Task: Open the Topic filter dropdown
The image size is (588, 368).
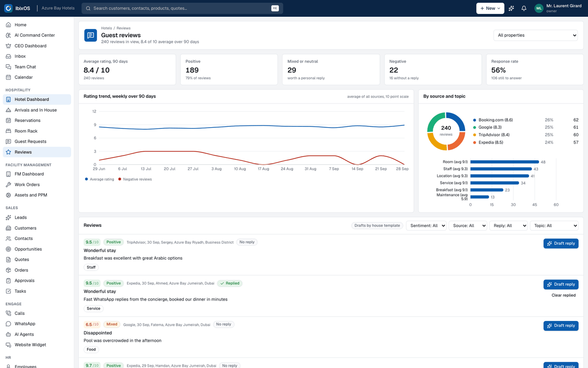Action: (x=554, y=226)
